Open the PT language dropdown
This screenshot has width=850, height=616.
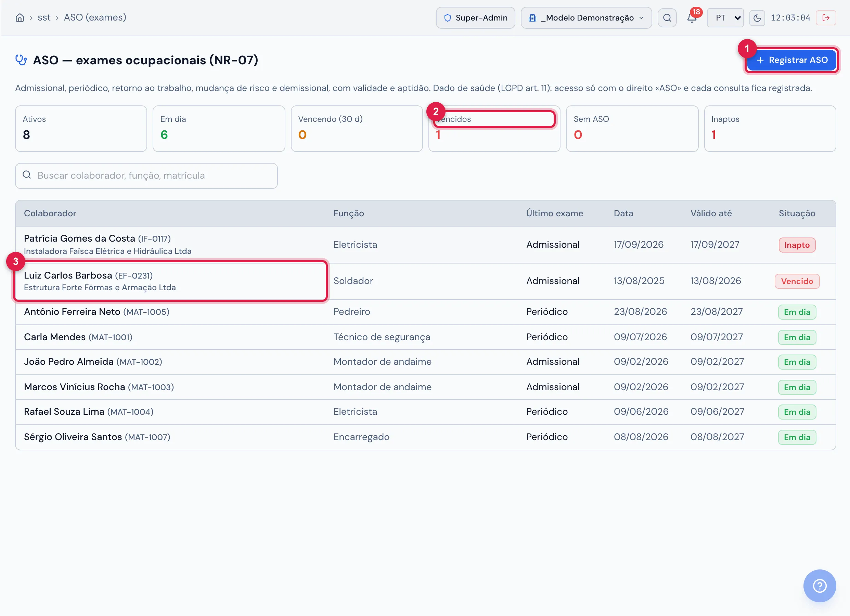pos(725,17)
